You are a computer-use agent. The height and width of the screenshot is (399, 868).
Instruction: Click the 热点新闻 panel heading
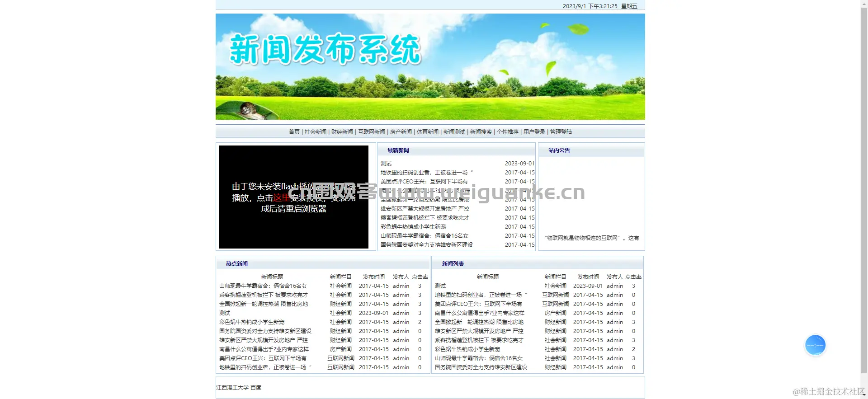tap(237, 264)
